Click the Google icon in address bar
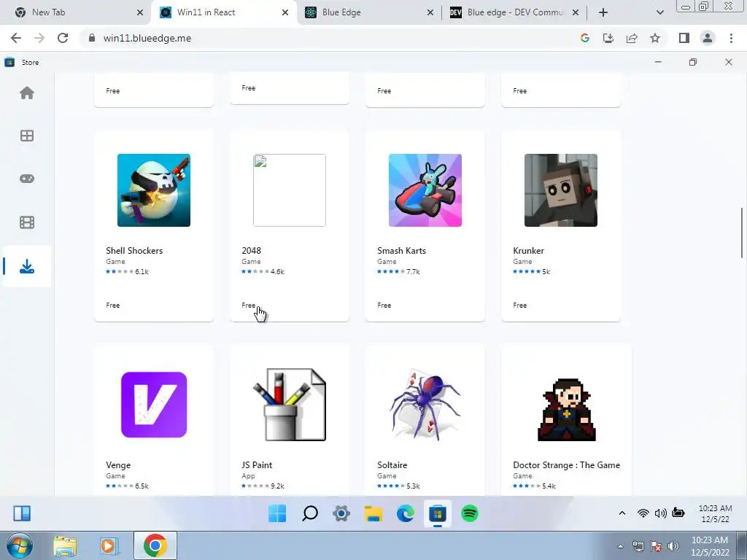Image resolution: width=747 pixels, height=560 pixels. [585, 38]
